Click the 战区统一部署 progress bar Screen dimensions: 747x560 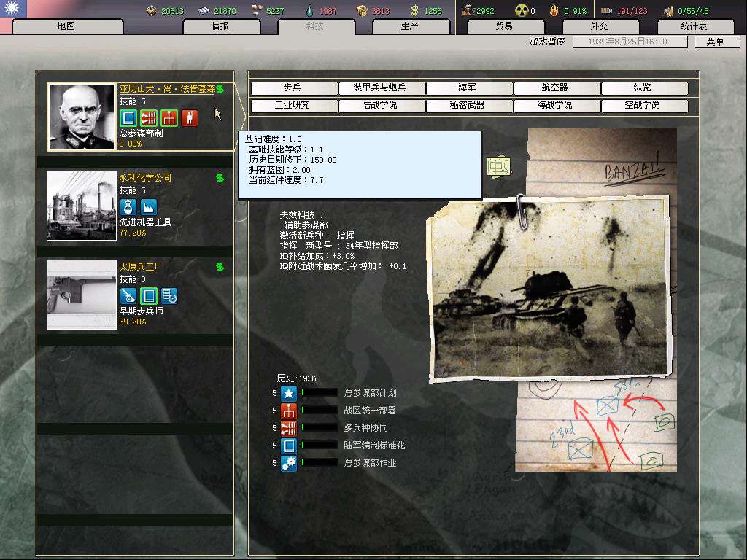(x=320, y=411)
